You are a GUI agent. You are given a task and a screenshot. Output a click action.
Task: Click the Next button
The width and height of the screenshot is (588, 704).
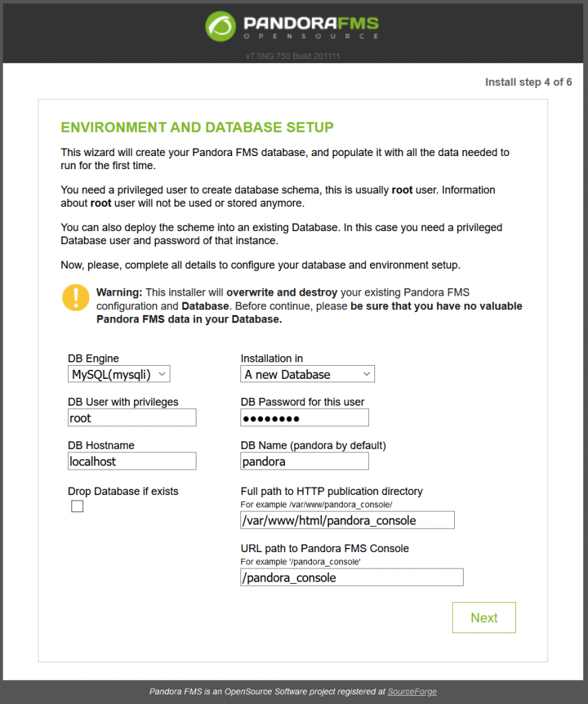484,618
